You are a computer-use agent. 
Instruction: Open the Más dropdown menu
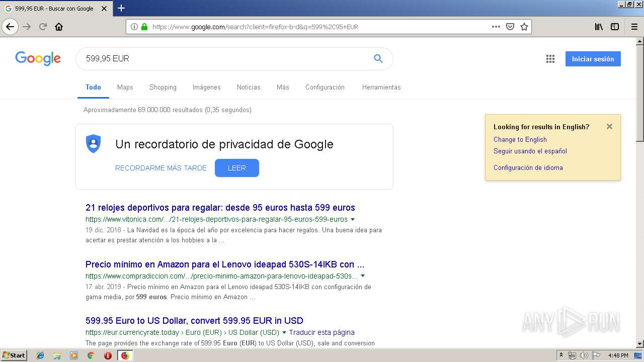pyautogui.click(x=283, y=87)
